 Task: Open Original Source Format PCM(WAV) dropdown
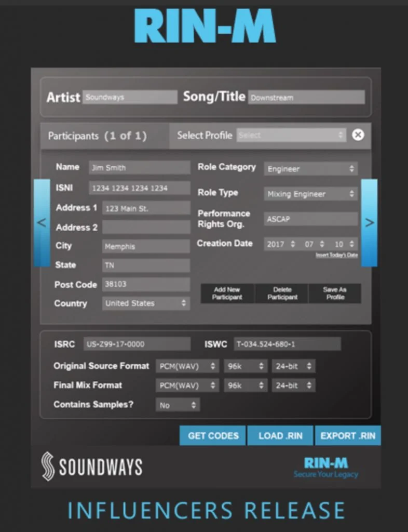click(187, 366)
